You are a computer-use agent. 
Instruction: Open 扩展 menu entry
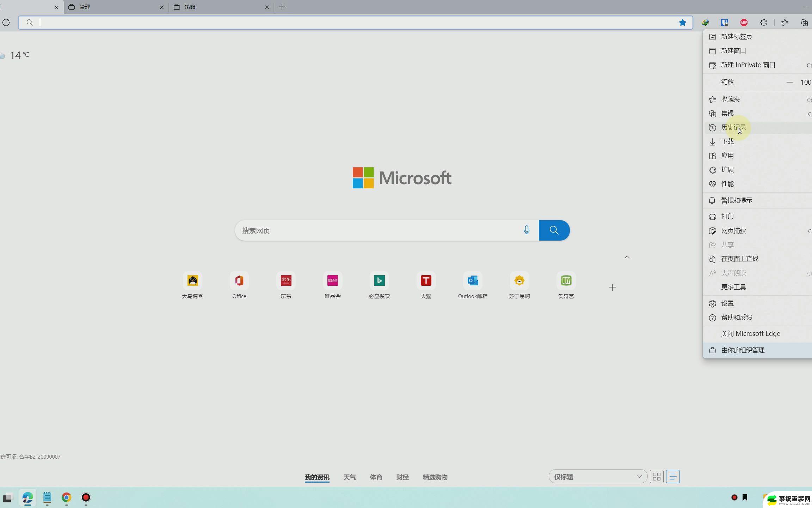point(758,170)
